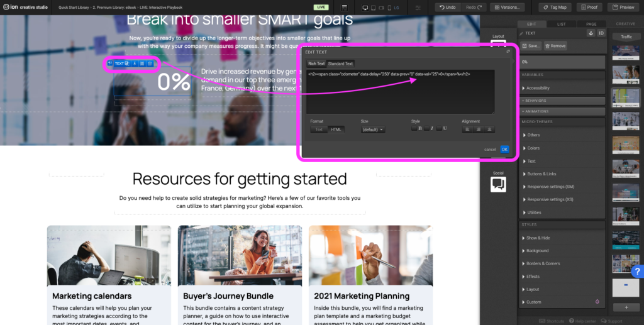The width and height of the screenshot is (644, 325).
Task: Switch to the Standard Text tab
Action: 340,63
